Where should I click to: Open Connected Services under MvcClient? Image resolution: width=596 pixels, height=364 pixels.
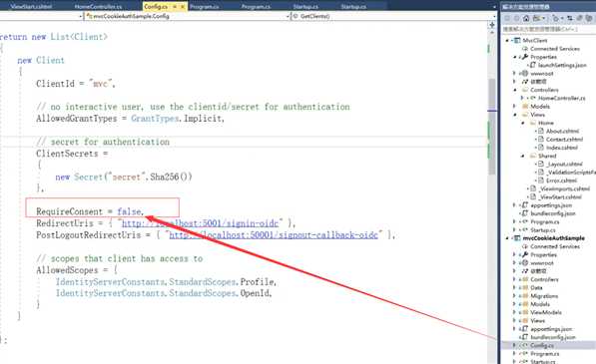(554, 49)
